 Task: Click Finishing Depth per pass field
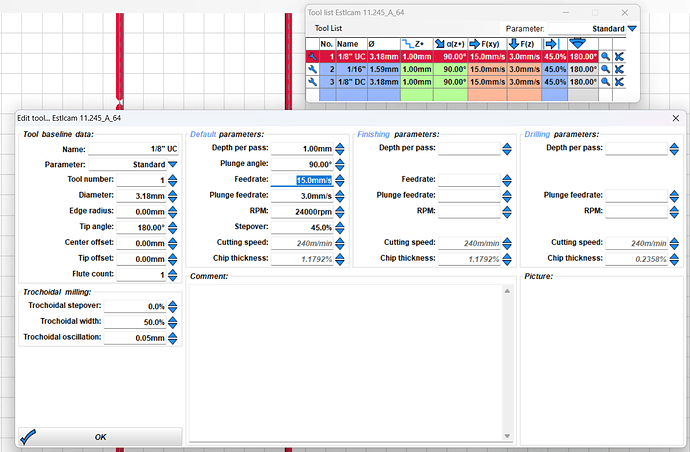[x=469, y=149]
